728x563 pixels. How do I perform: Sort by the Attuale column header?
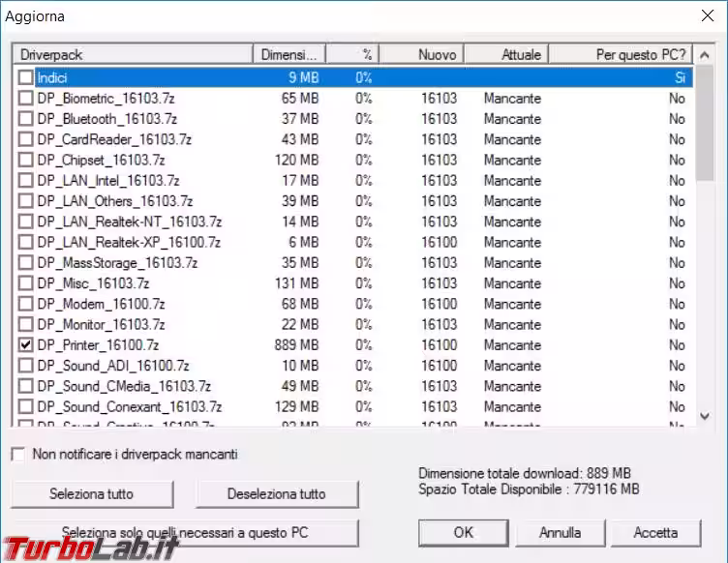505,55
